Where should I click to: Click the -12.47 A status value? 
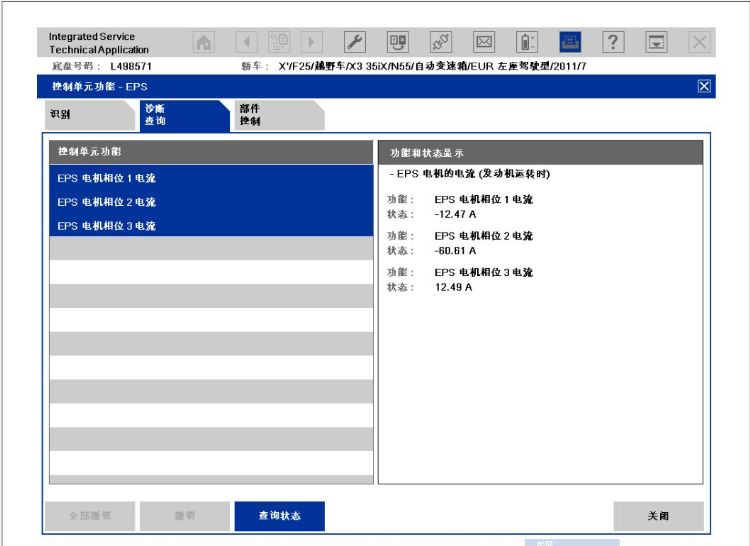(455, 214)
